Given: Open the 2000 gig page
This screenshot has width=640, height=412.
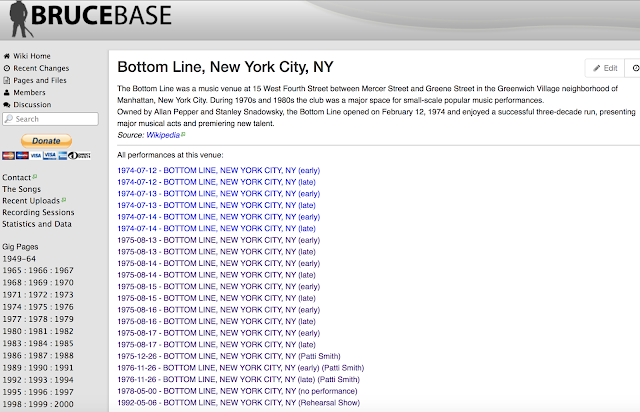Looking at the screenshot, I should 64,404.
